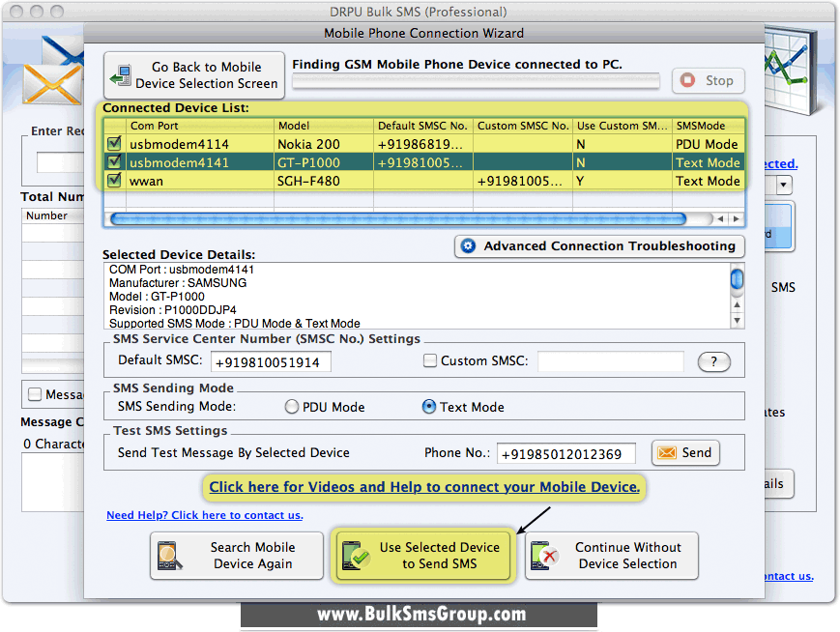
Task: Send the test SMS message
Action: click(685, 452)
